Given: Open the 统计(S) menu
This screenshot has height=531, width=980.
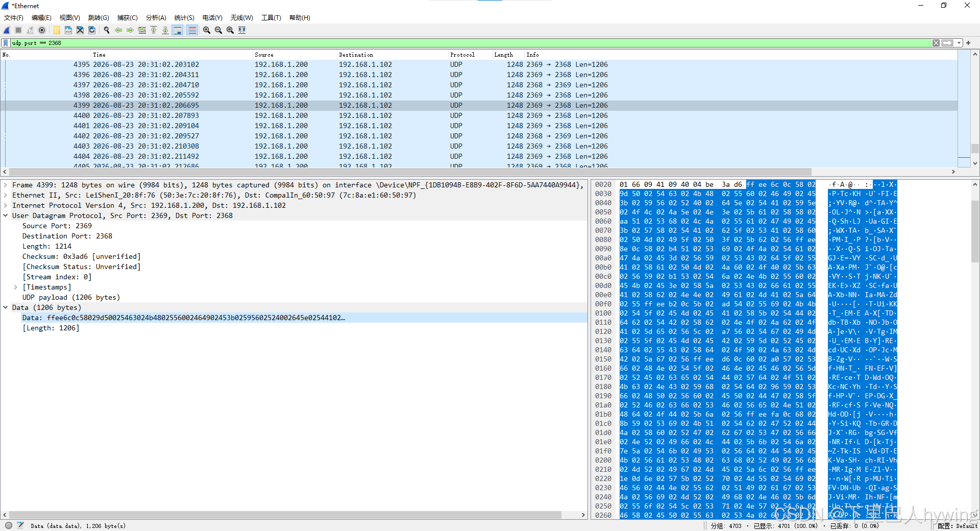Looking at the screenshot, I should [184, 17].
